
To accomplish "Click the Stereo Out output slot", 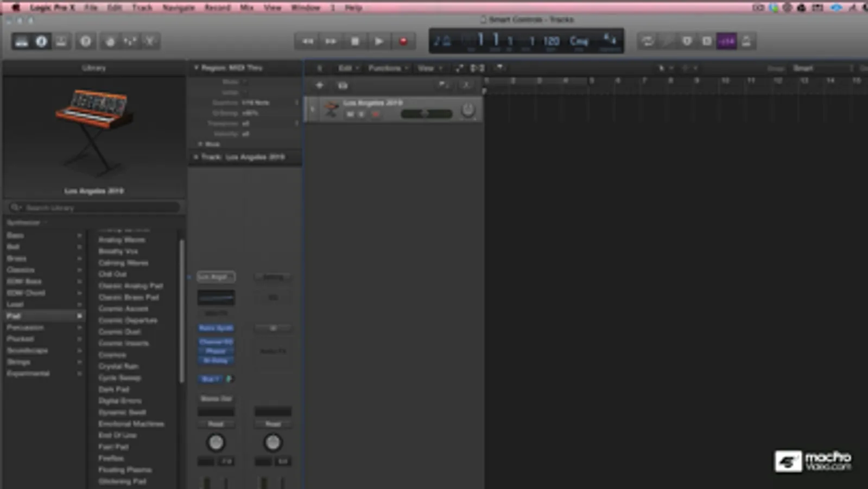I will pyautogui.click(x=216, y=398).
